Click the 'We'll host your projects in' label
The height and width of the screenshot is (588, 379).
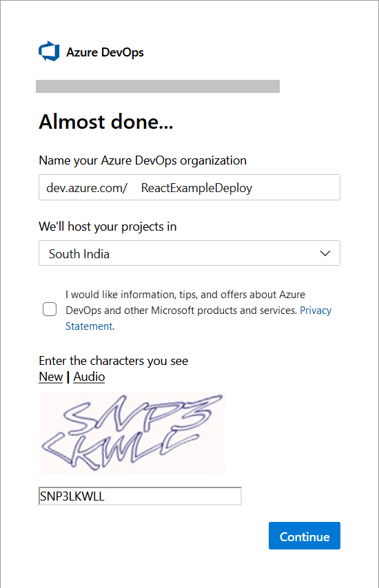tap(107, 227)
